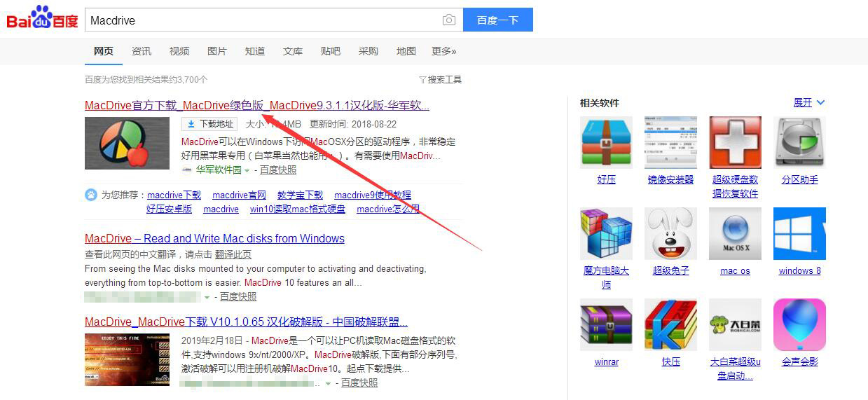
Task: Click suggested search macdrive官网
Action: point(240,195)
